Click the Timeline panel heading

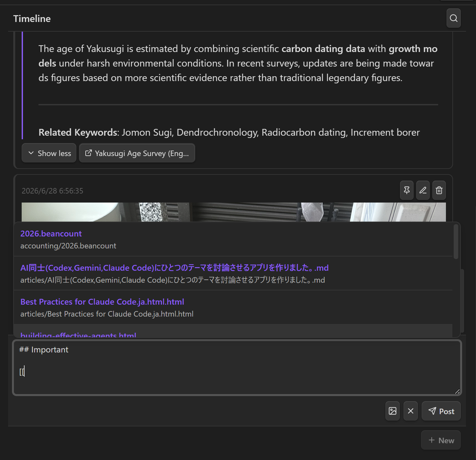(x=32, y=19)
